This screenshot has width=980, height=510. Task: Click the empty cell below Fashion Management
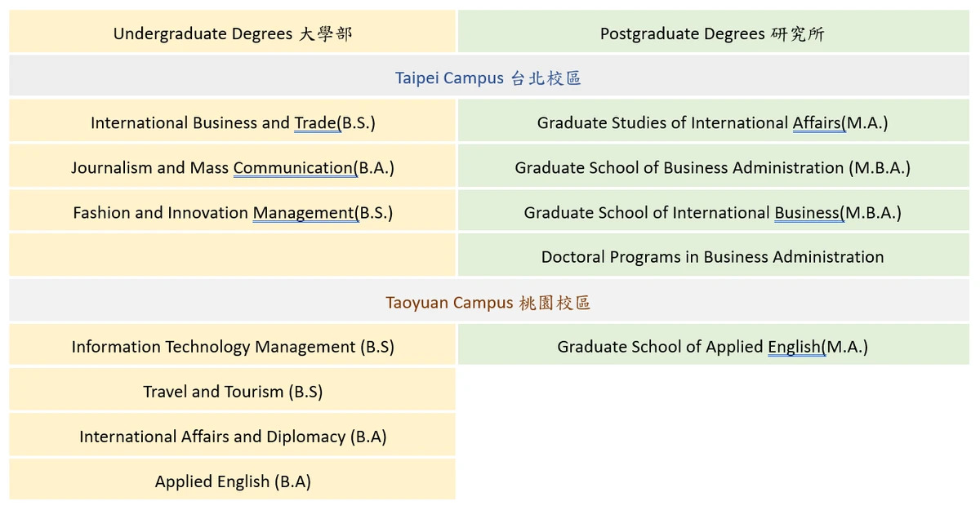pos(233,256)
